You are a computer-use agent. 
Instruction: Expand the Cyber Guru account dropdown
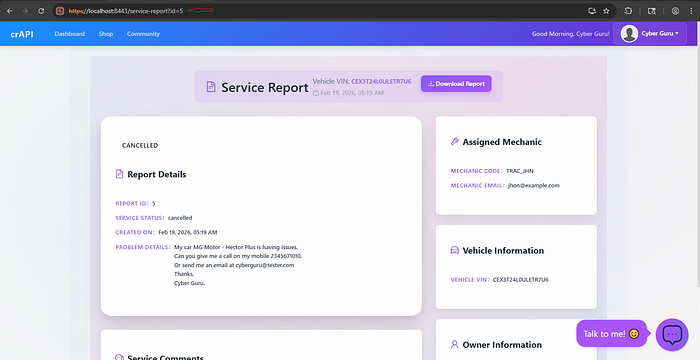[x=650, y=33]
